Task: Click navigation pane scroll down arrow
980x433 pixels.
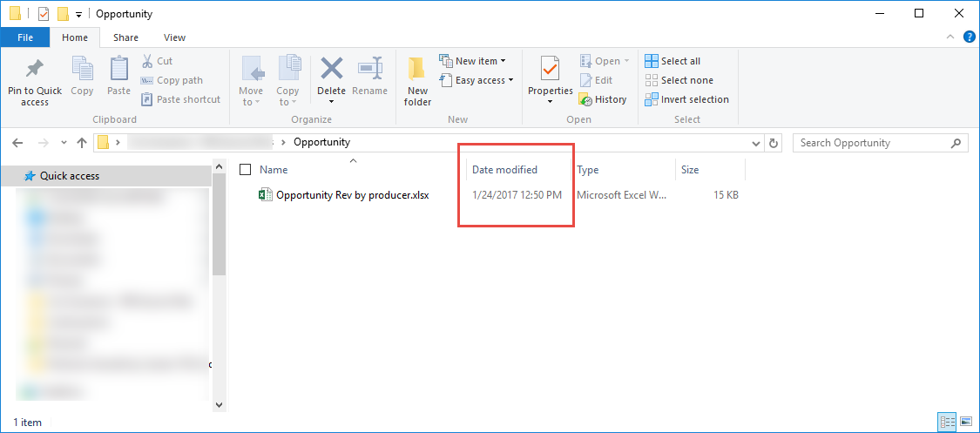Action: tap(219, 405)
